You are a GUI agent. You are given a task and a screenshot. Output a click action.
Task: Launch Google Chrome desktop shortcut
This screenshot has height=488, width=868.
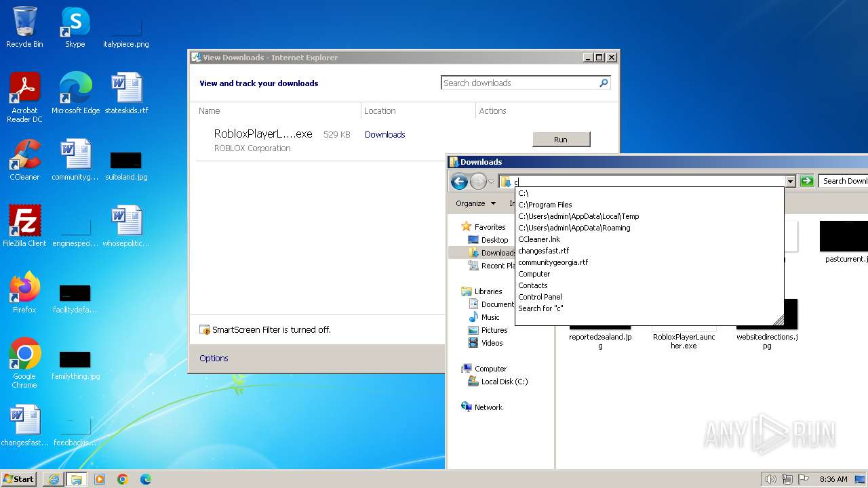(24, 363)
